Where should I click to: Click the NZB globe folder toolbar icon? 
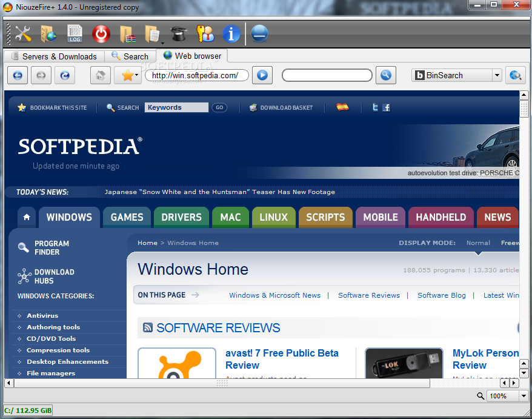(x=48, y=33)
